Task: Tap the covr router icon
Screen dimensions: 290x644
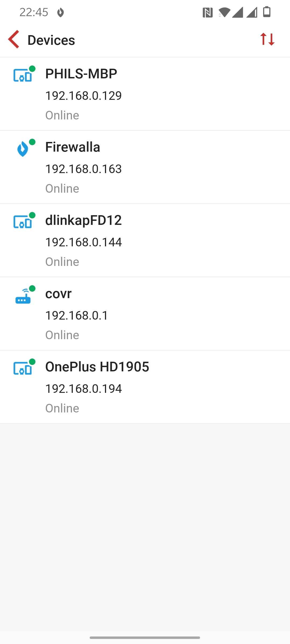Action: pos(24,295)
